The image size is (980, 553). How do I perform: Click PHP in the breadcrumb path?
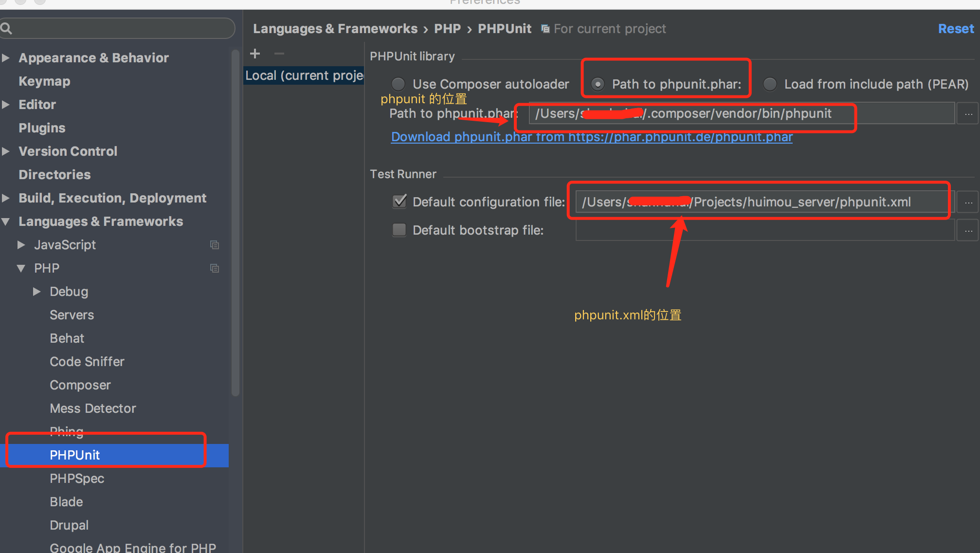(447, 29)
